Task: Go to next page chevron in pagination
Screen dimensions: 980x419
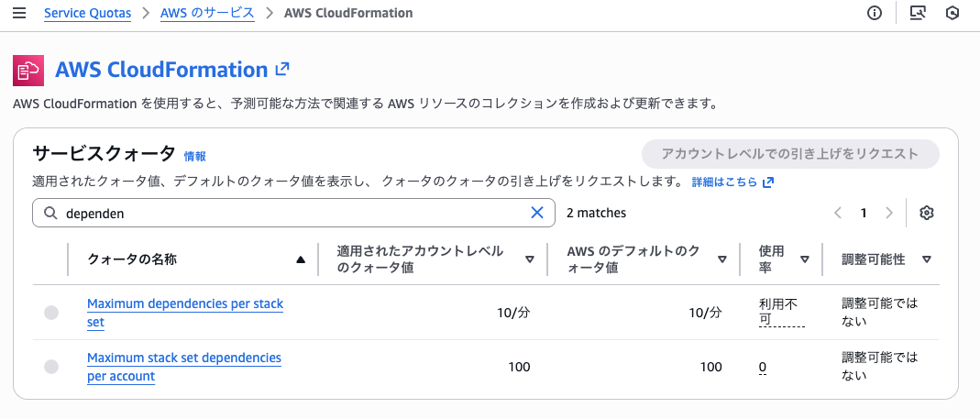Action: (x=888, y=213)
